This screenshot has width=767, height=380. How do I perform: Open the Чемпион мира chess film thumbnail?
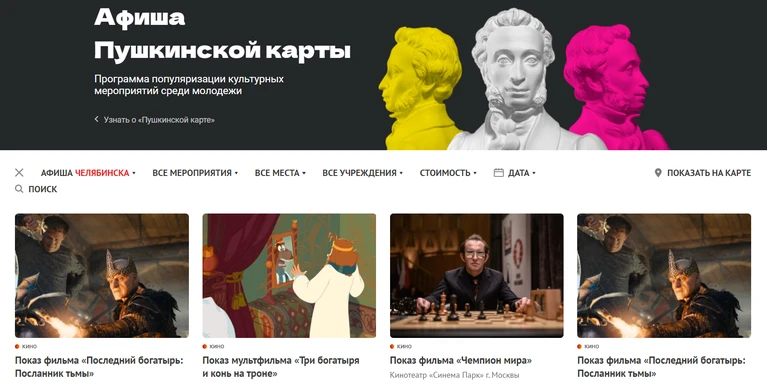[476, 275]
